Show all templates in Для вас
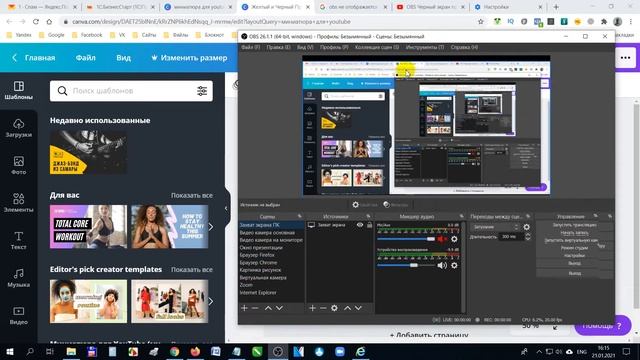 coord(191,196)
